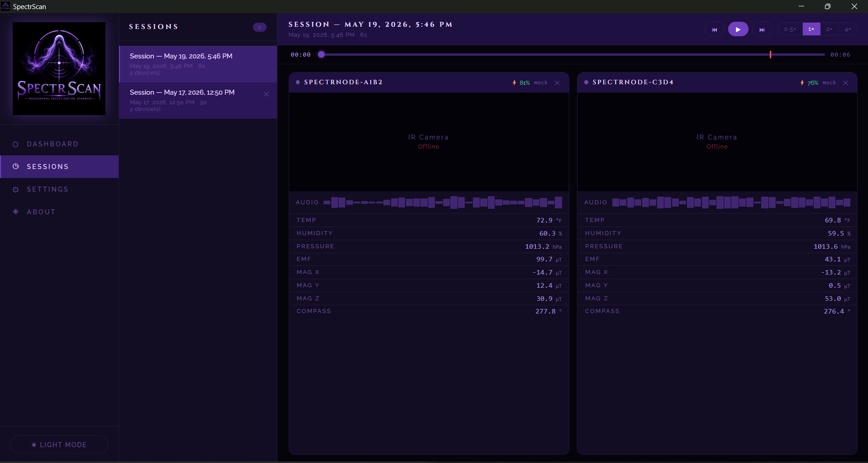Set playback speed to 0.5×
The width and height of the screenshot is (868, 463).
[790, 29]
